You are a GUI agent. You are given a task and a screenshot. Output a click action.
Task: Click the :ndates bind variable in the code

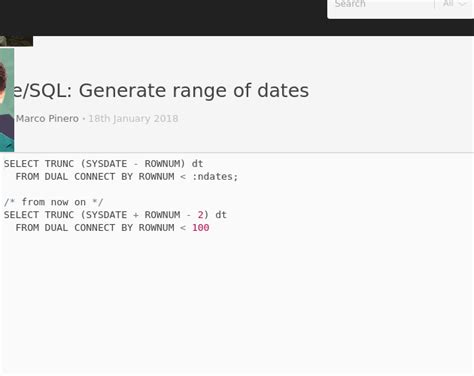pos(213,176)
